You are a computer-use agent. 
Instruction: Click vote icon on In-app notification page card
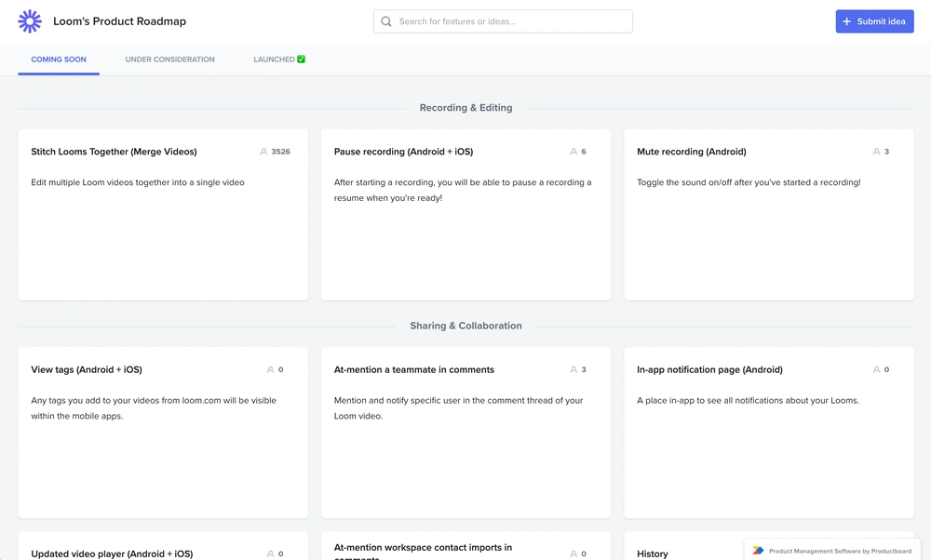tap(876, 369)
